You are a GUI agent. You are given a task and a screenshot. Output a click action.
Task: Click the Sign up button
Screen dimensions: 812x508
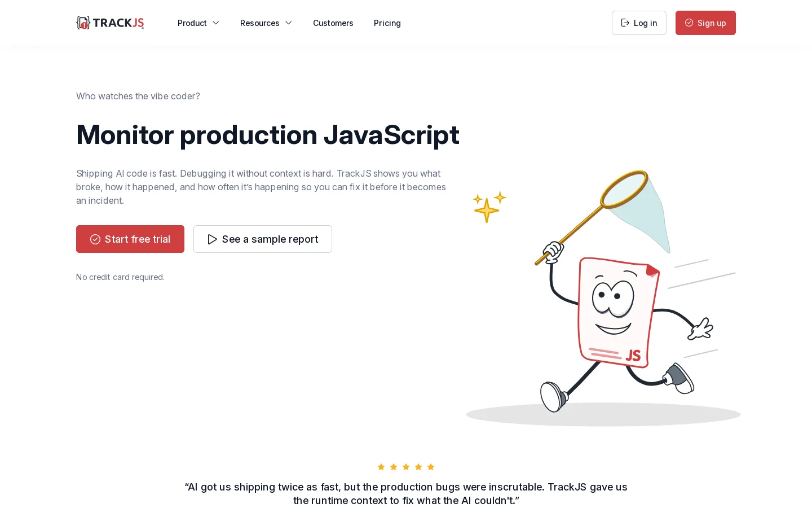pos(705,23)
